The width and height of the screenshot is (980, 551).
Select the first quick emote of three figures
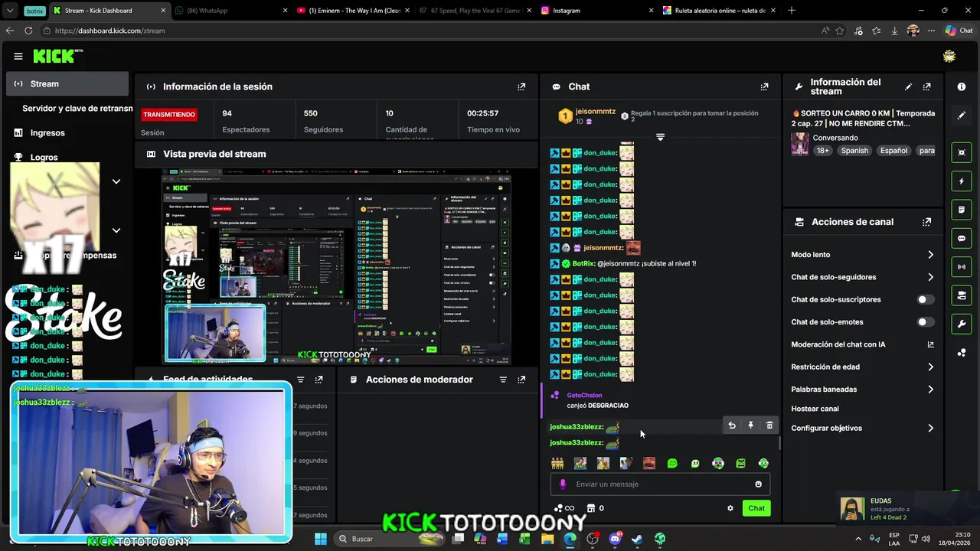point(557,463)
